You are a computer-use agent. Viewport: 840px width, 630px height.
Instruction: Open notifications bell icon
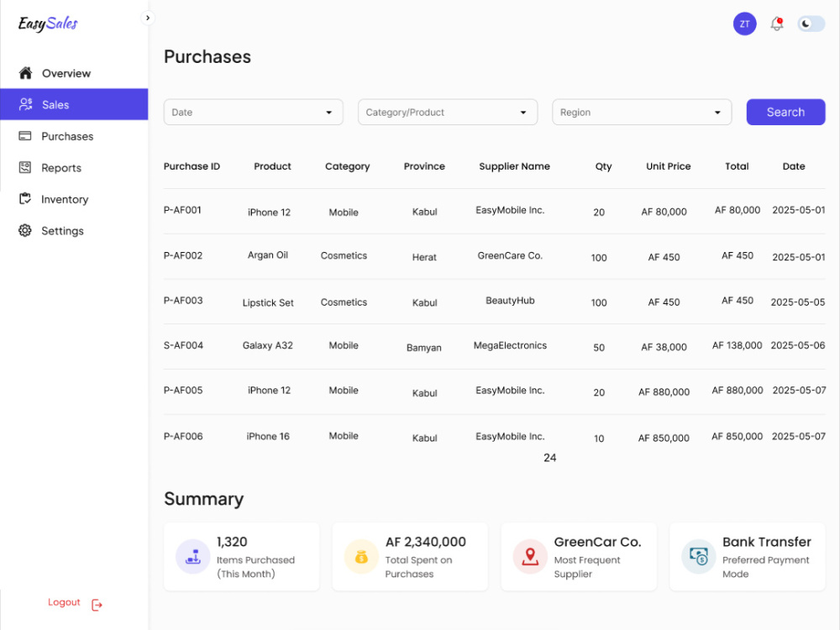[777, 24]
